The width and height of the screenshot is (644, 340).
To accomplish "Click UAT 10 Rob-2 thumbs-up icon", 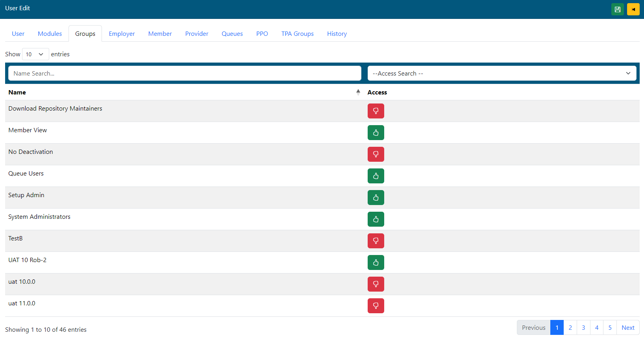I will tap(376, 262).
